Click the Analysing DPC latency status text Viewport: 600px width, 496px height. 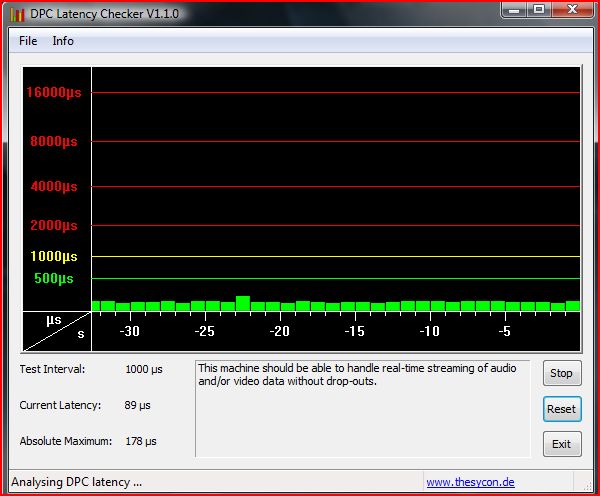[x=76, y=482]
